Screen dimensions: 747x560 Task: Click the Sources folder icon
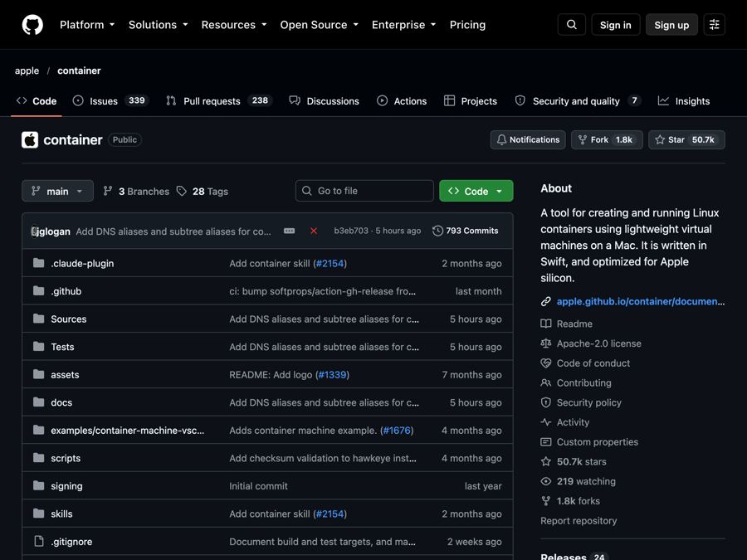pos(38,319)
